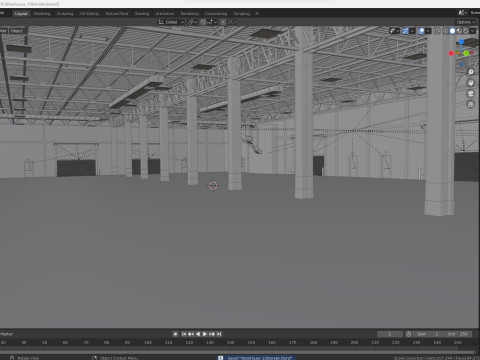
Task: Click frame 200 on timeline ruler
Action: coord(354,342)
